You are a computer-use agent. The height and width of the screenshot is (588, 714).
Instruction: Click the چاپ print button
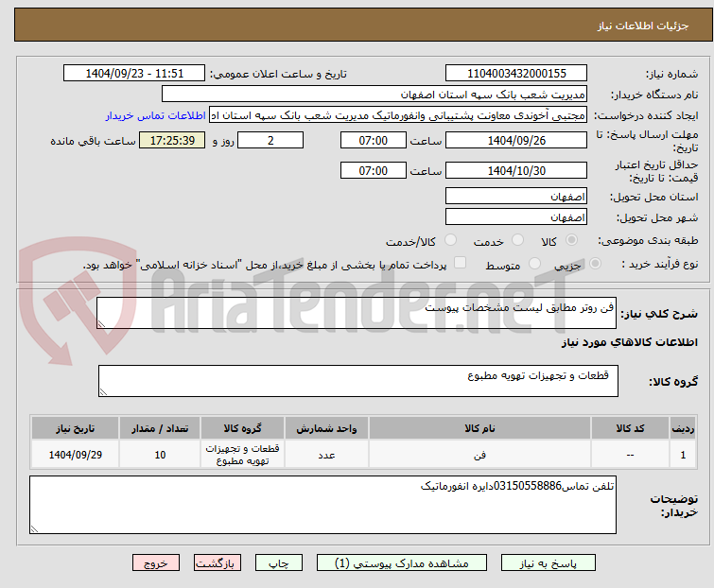tap(278, 563)
